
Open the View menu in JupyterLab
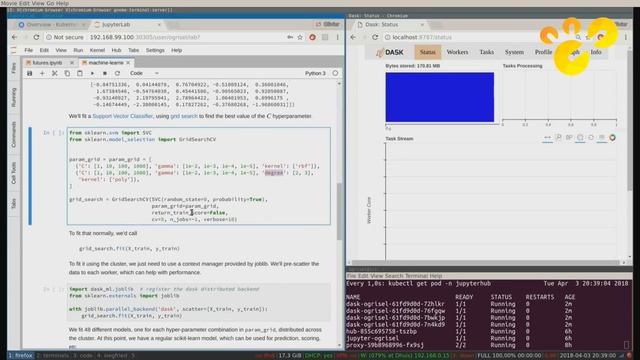coord(61,50)
